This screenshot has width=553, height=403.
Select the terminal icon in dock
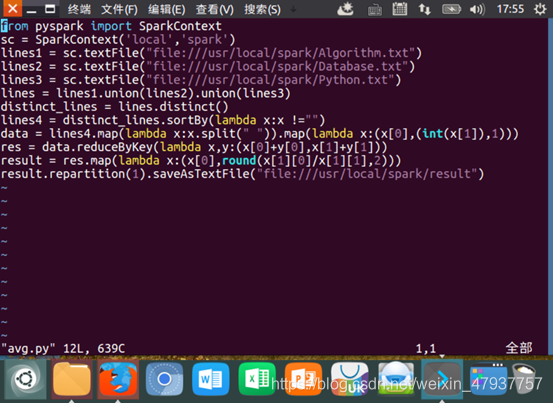[442, 379]
